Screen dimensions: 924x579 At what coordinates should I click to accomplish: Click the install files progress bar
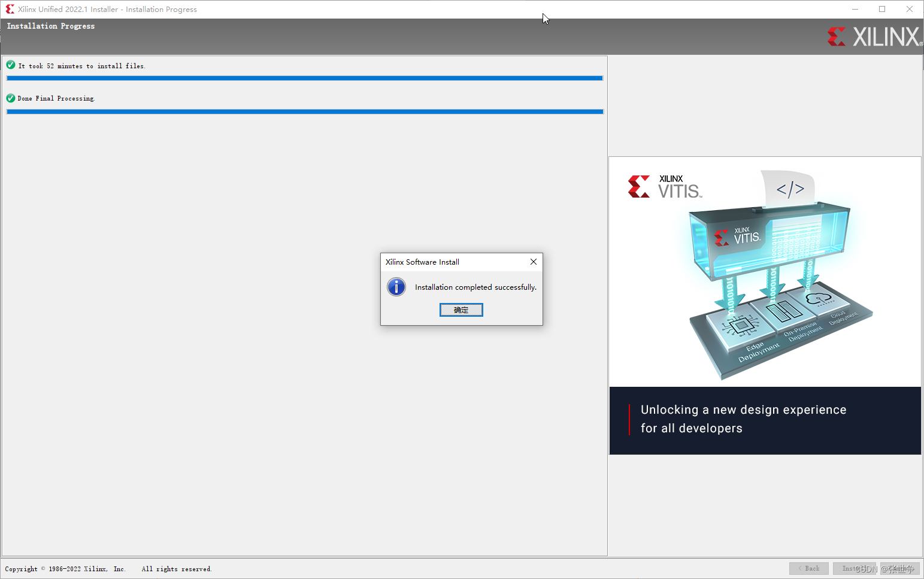(x=304, y=78)
